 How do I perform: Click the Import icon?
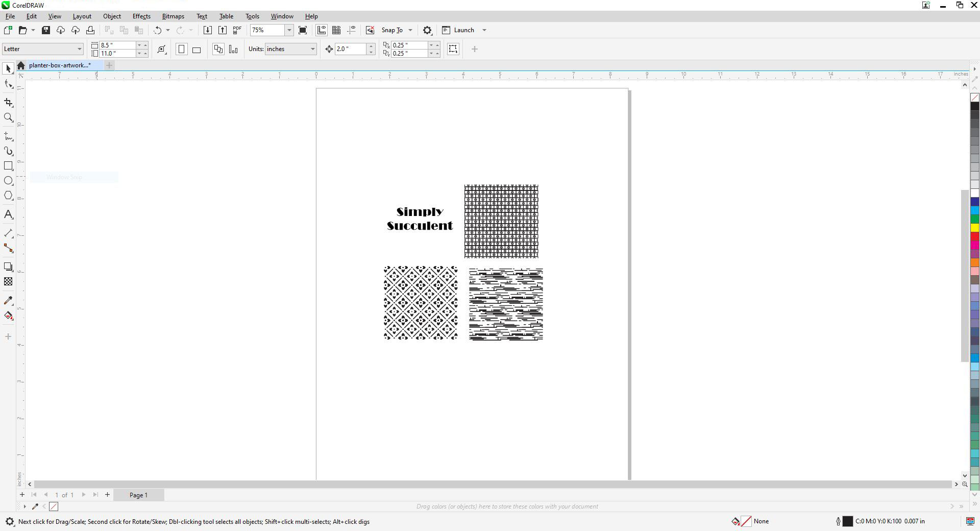pos(207,30)
